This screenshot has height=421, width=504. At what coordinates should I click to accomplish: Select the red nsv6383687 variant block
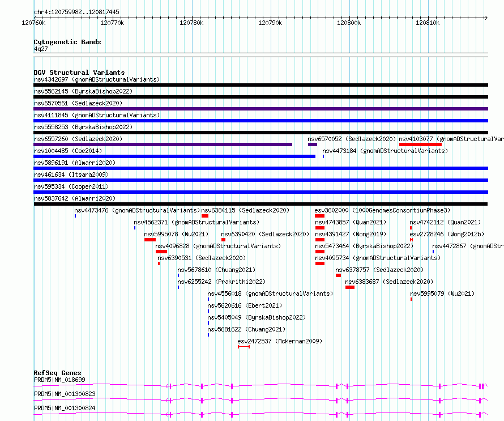pyautogui.click(x=350, y=287)
